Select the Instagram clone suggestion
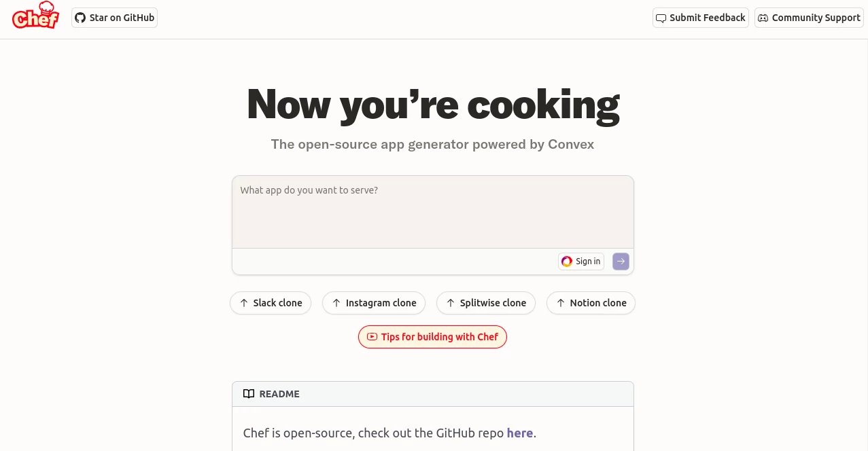This screenshot has width=868, height=451. coord(373,303)
